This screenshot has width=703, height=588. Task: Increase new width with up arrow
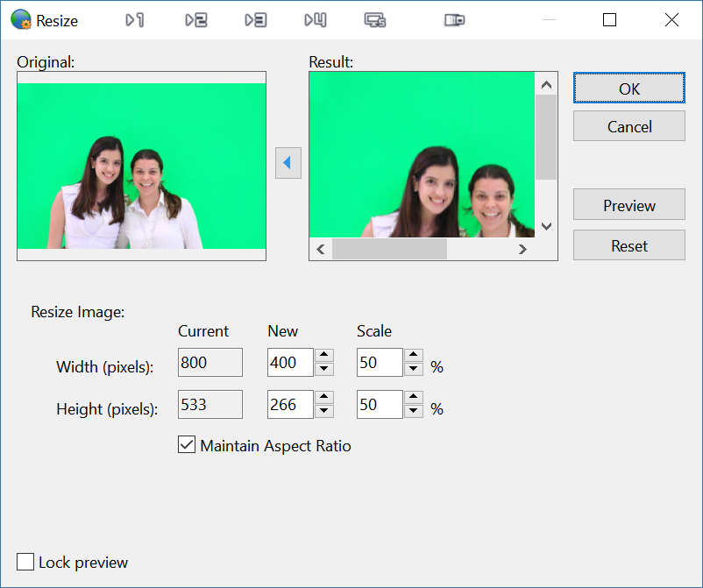pyautogui.click(x=323, y=356)
